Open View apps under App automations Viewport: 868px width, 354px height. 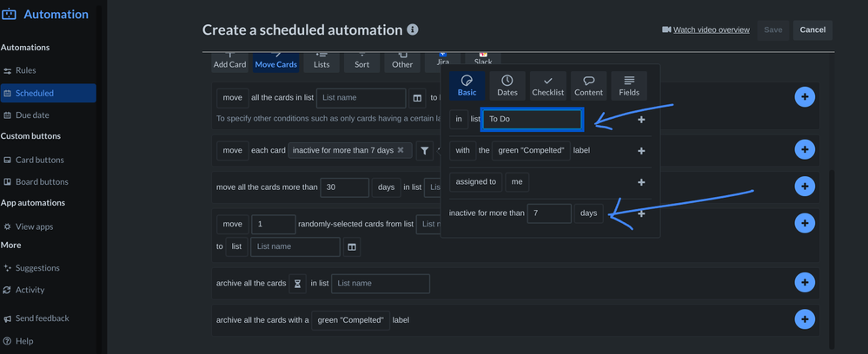[35, 226]
